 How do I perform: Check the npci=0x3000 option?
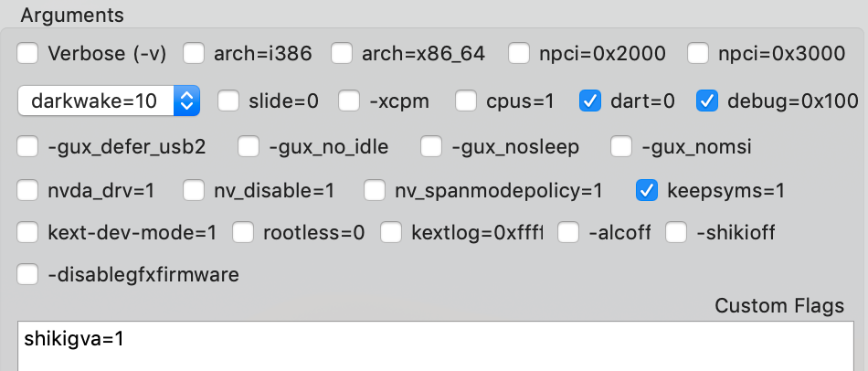pyautogui.click(x=698, y=54)
